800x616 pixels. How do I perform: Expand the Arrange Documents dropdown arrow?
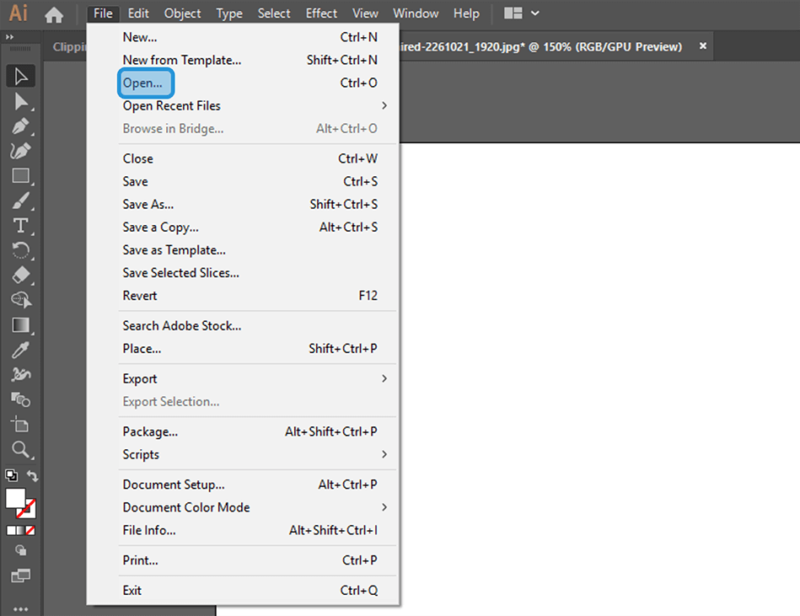click(535, 13)
